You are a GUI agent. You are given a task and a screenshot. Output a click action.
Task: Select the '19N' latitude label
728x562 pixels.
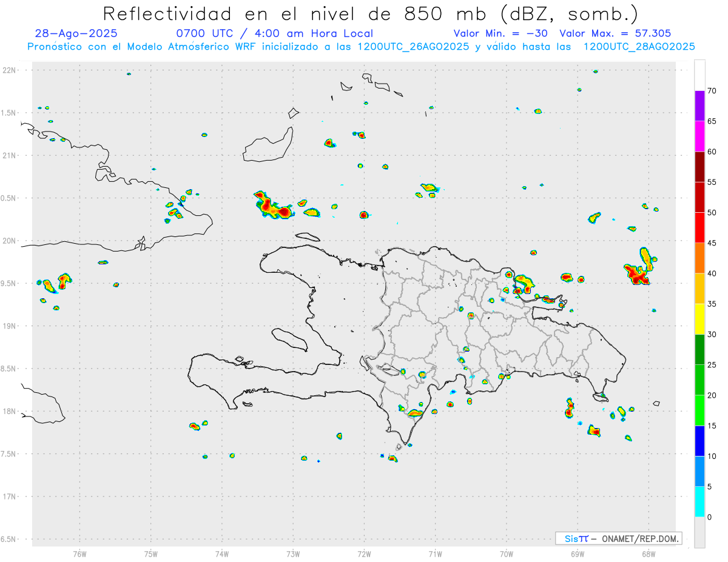click(x=9, y=326)
